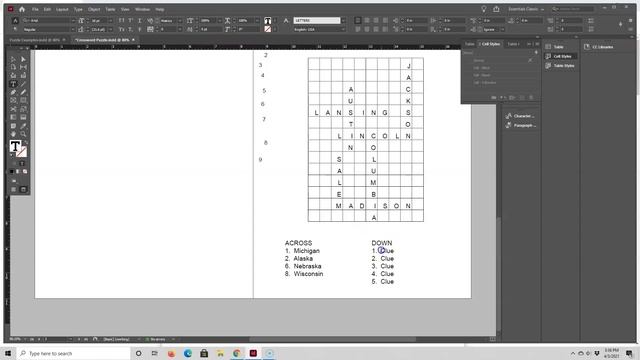640x360 pixels.
Task: Open the Layout menu
Action: pos(62,9)
